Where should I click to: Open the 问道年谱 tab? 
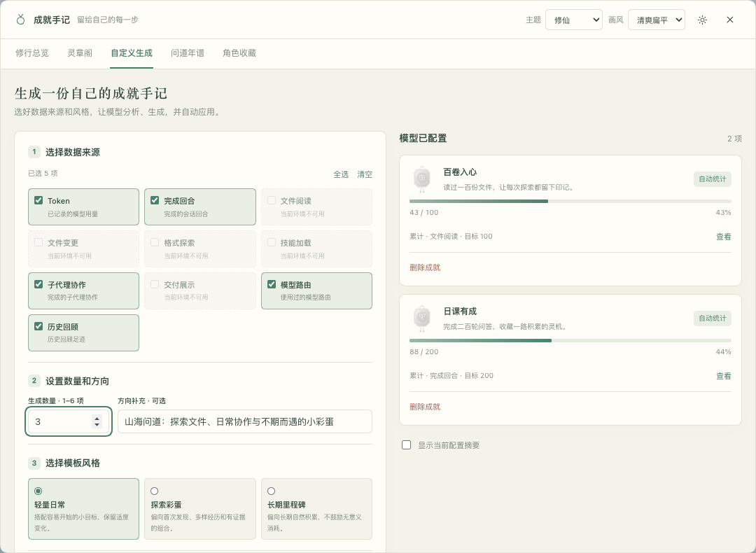pos(188,53)
